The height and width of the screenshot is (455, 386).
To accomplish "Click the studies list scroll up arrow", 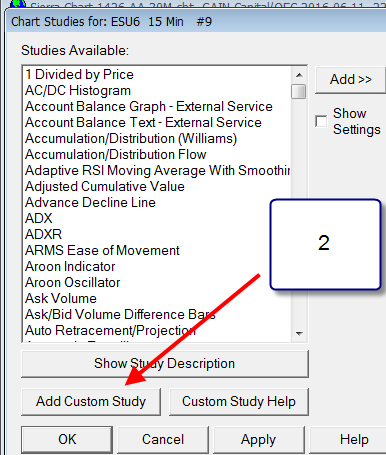I will (299, 75).
